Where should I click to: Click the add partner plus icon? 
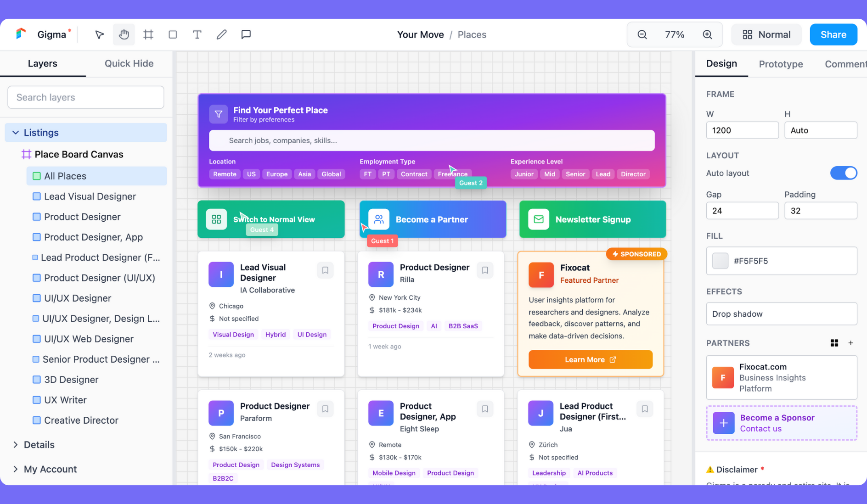(851, 343)
